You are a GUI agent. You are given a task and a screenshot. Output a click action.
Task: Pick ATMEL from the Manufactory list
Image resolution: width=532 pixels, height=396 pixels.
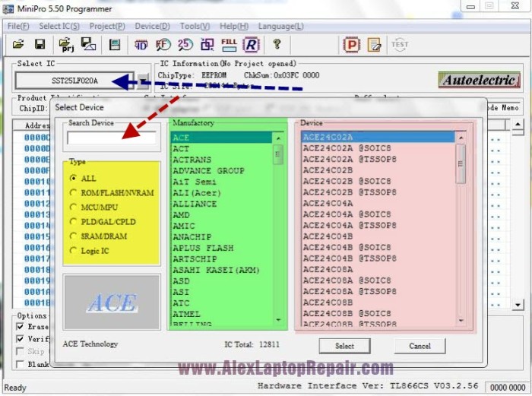[x=186, y=314]
